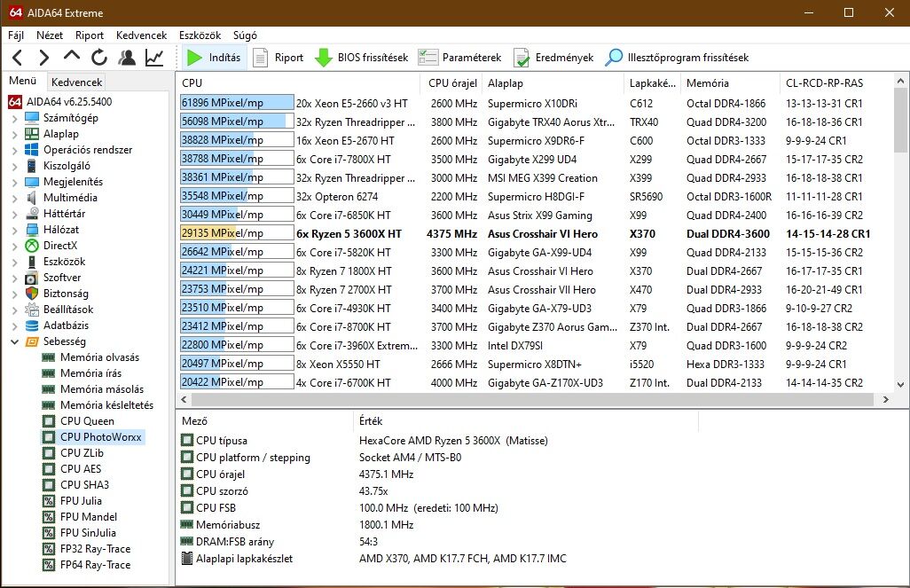
Task: Select the Biztonság shield icon
Action: click(x=32, y=294)
